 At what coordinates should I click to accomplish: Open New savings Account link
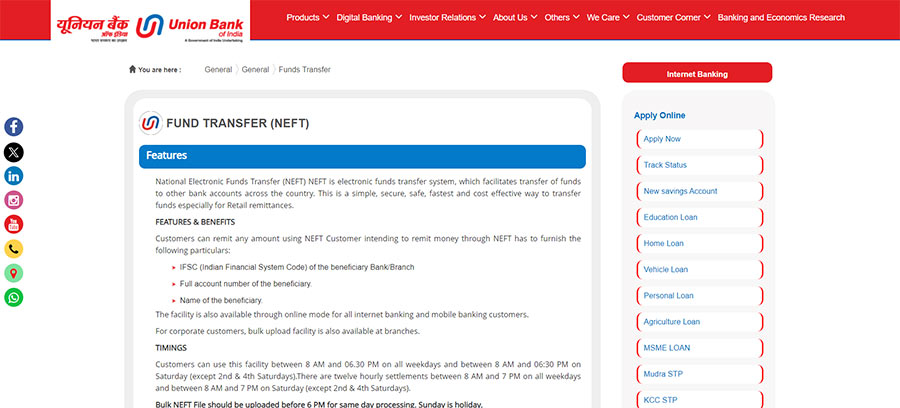click(700, 191)
